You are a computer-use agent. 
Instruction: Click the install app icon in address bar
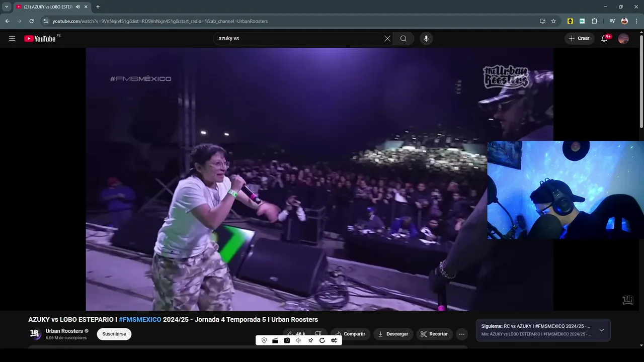542,21
